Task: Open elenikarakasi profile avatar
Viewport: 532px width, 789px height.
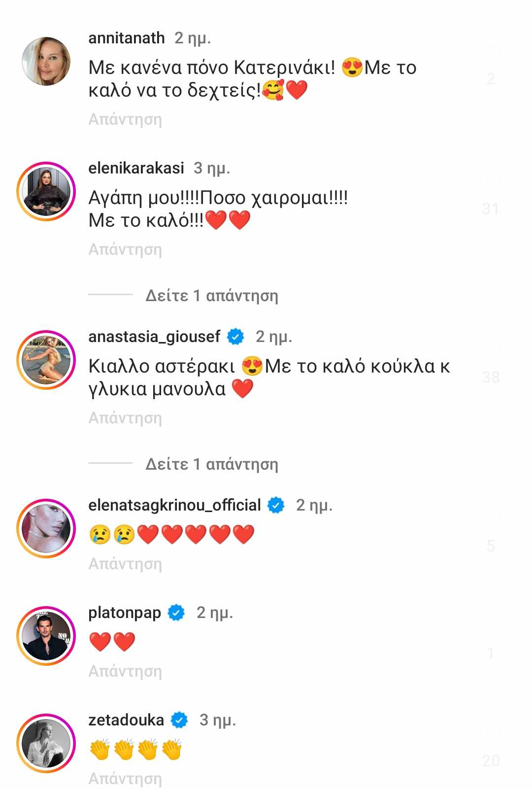Action: [46, 191]
